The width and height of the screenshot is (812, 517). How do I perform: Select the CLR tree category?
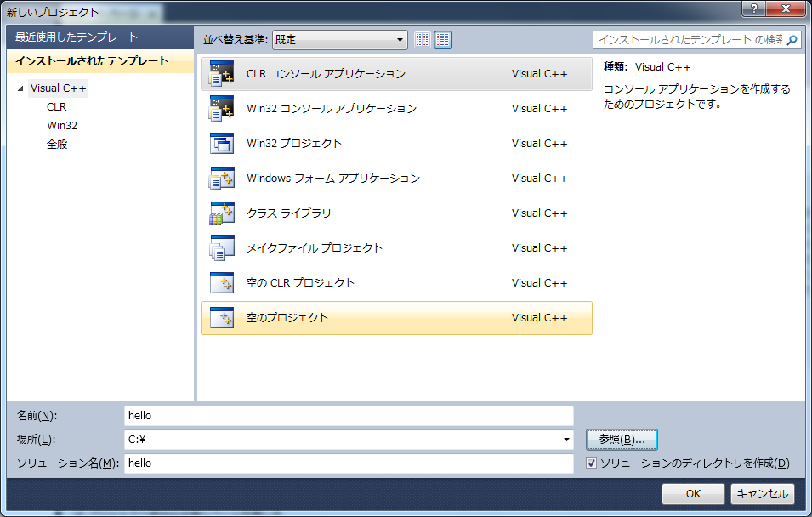pyautogui.click(x=56, y=106)
